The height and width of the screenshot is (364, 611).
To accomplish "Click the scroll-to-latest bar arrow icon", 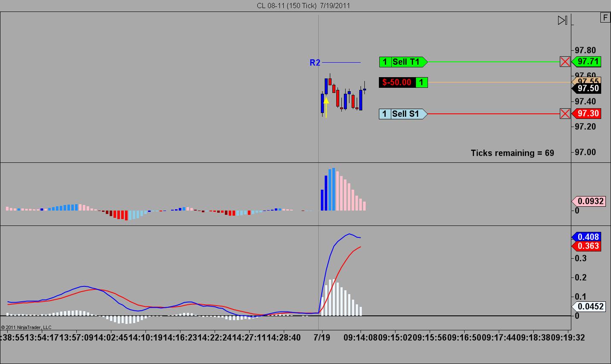I will tap(562, 20).
